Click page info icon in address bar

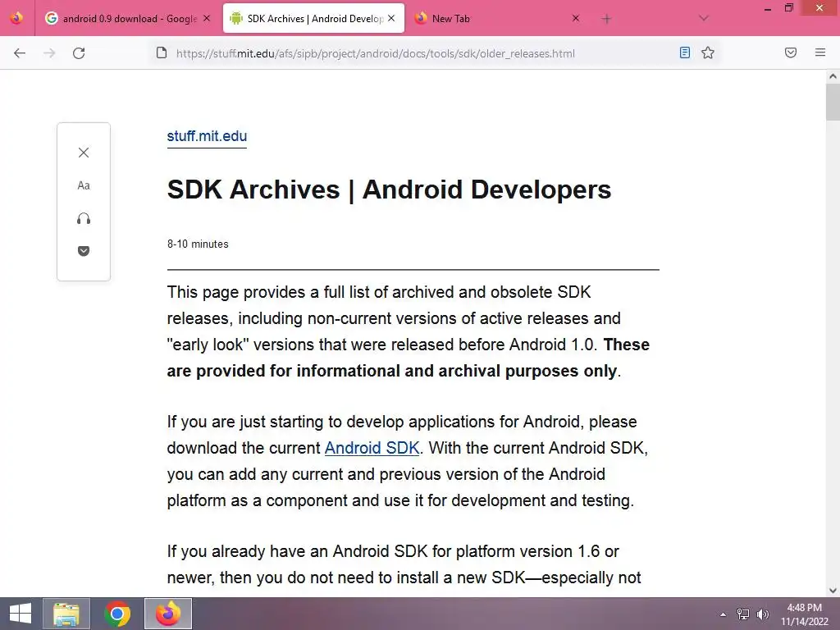tap(162, 52)
